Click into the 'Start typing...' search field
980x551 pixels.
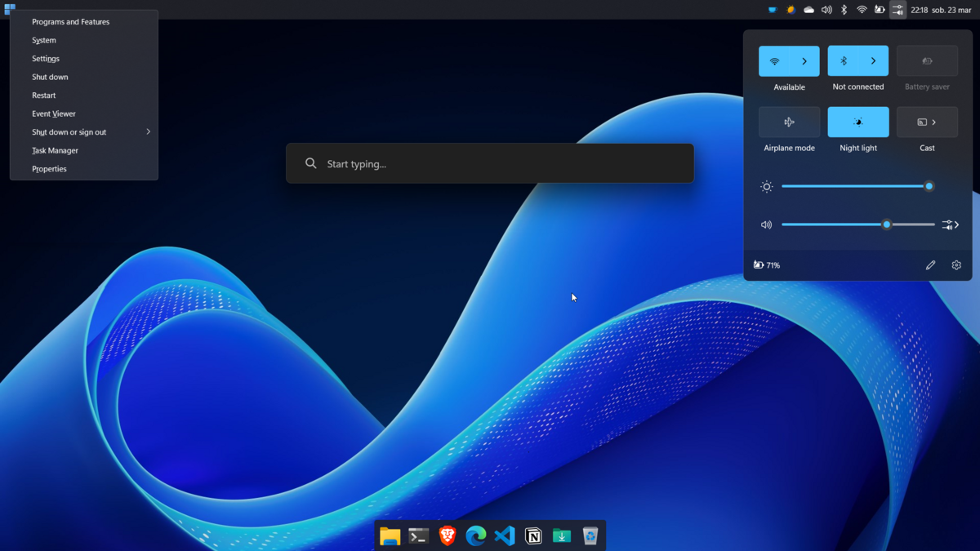point(490,163)
